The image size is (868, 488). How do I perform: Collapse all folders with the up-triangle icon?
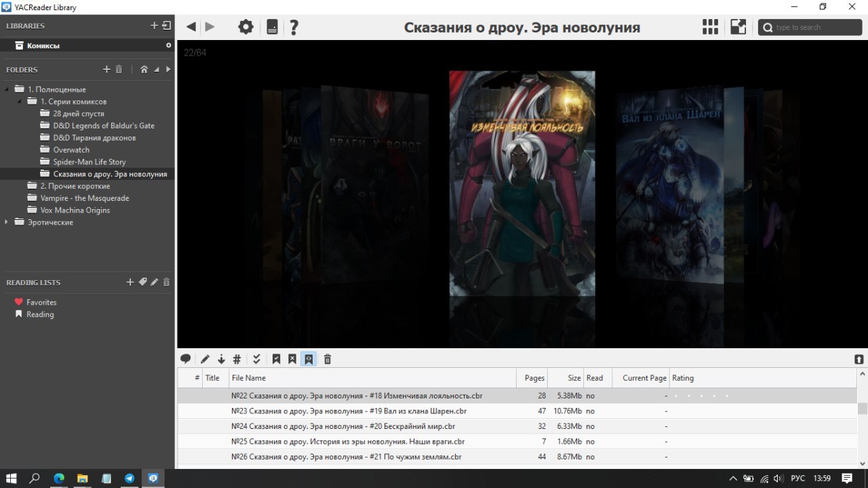(157, 69)
